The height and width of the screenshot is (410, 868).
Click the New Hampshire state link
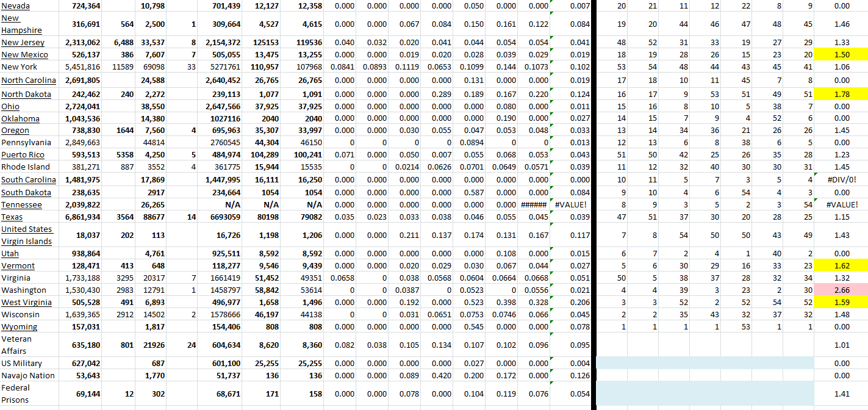click(x=21, y=24)
